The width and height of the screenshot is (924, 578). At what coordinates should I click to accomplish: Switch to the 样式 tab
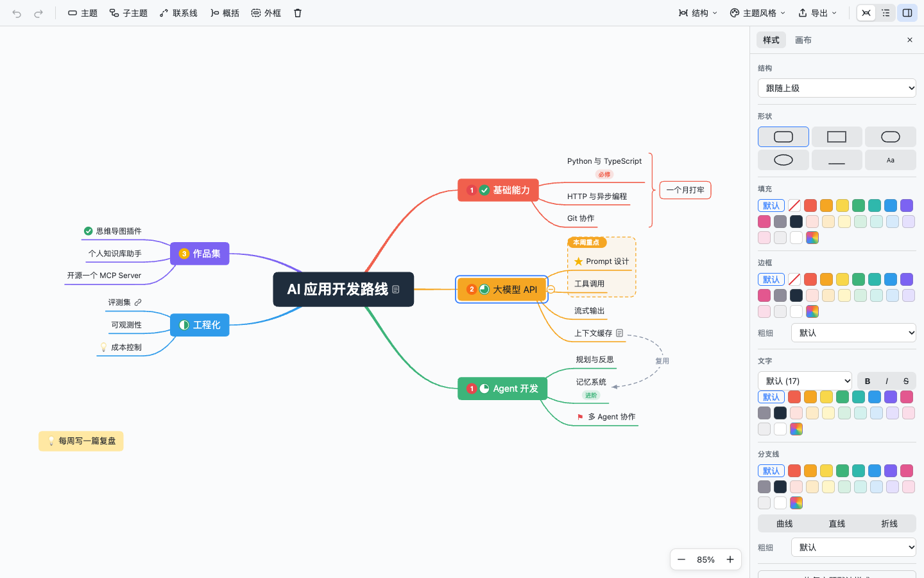(x=771, y=40)
